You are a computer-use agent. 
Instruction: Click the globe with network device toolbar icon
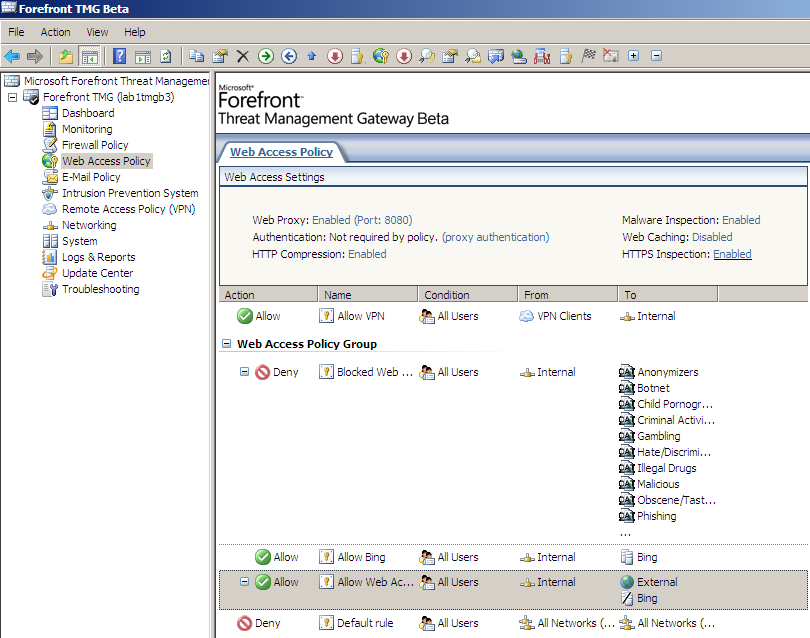click(x=519, y=56)
